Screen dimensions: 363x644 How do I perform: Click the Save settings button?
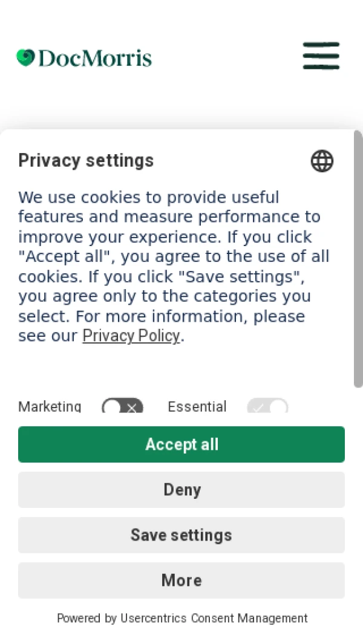point(181,535)
